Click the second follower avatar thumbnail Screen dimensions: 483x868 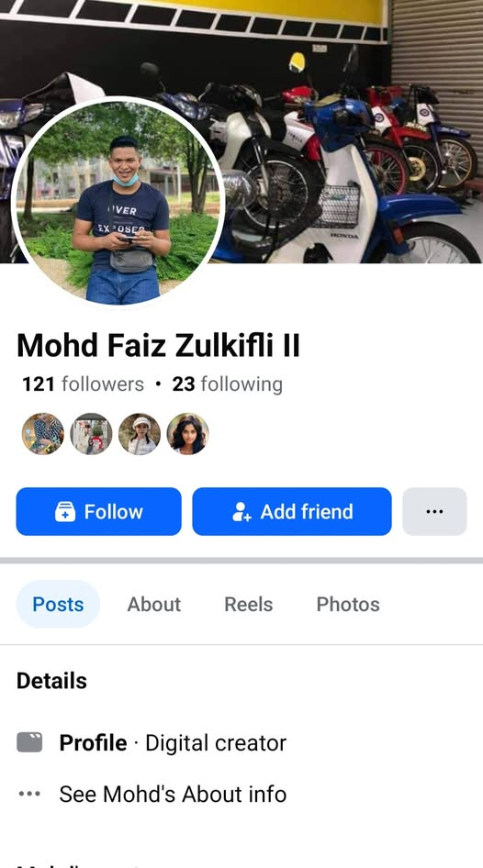pyautogui.click(x=91, y=434)
